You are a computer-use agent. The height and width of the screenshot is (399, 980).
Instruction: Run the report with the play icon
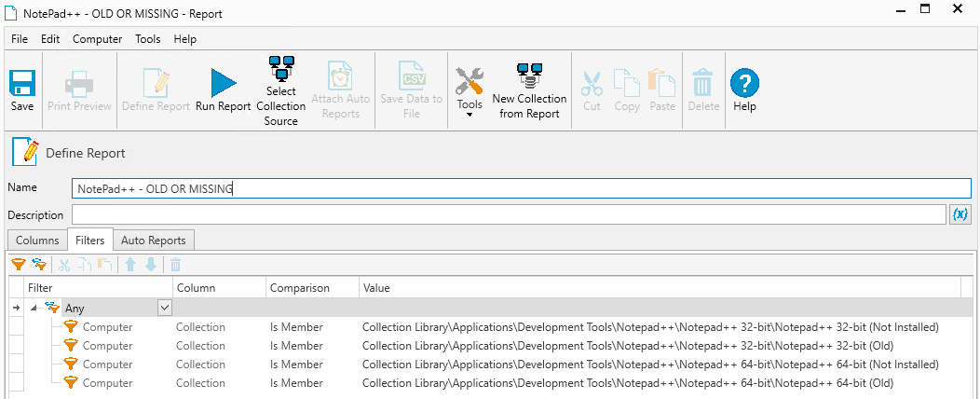point(224,90)
